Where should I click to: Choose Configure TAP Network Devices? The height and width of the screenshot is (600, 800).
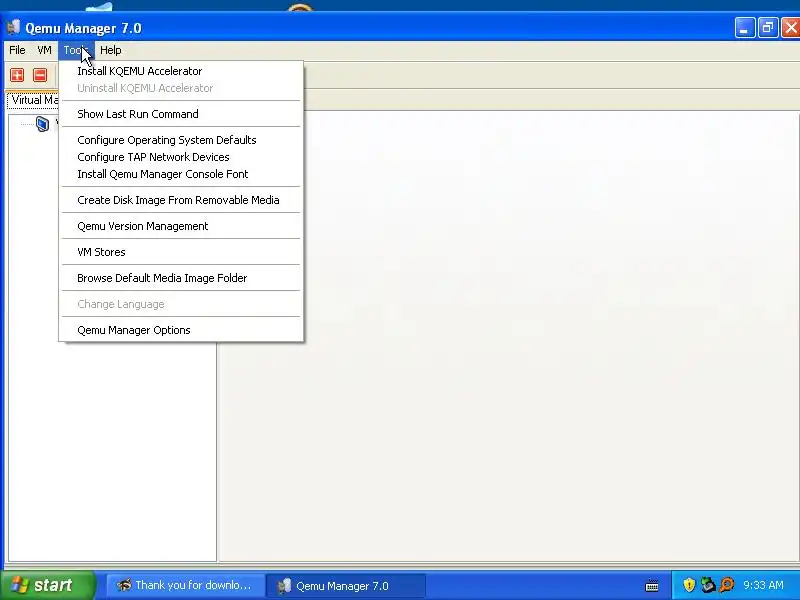(x=181, y=157)
